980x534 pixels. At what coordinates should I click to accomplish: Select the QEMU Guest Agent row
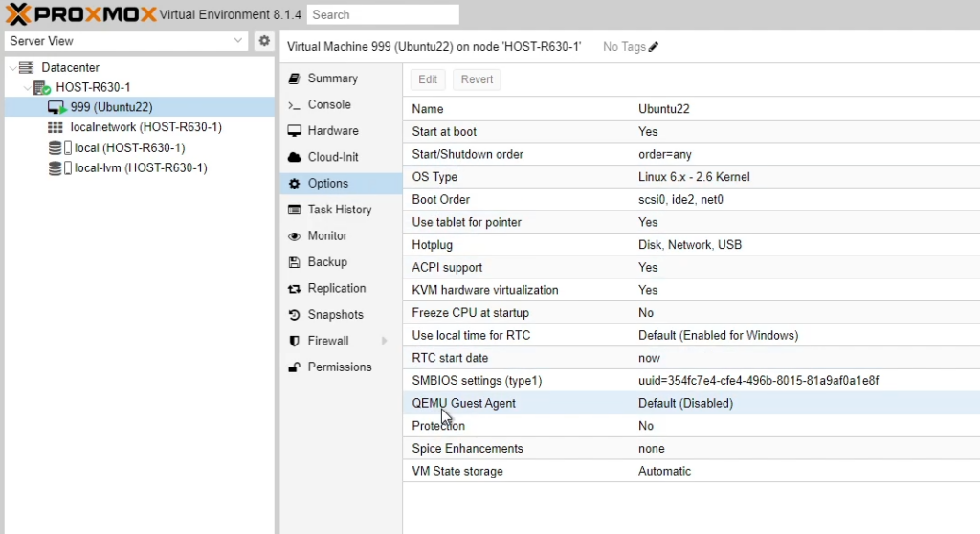(x=691, y=403)
